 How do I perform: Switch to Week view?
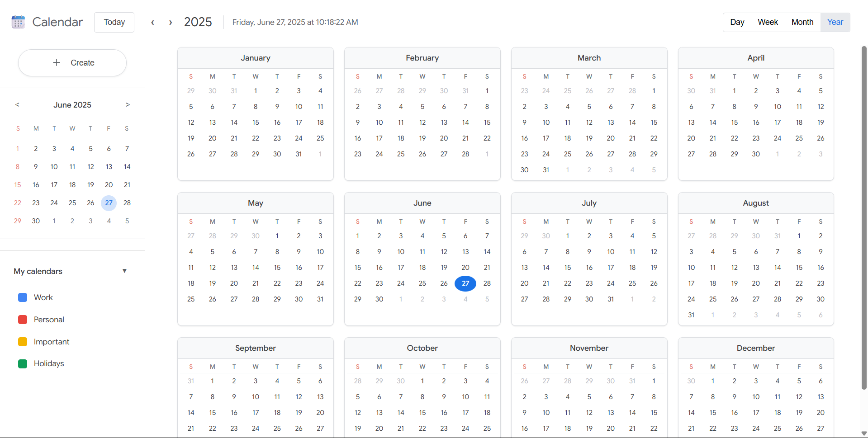pyautogui.click(x=768, y=22)
